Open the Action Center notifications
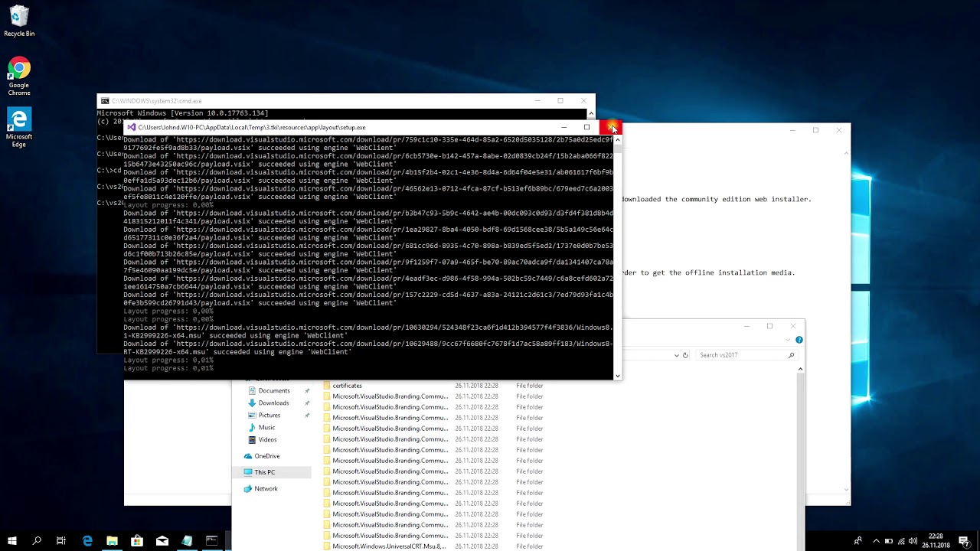980x551 pixels. 964,541
